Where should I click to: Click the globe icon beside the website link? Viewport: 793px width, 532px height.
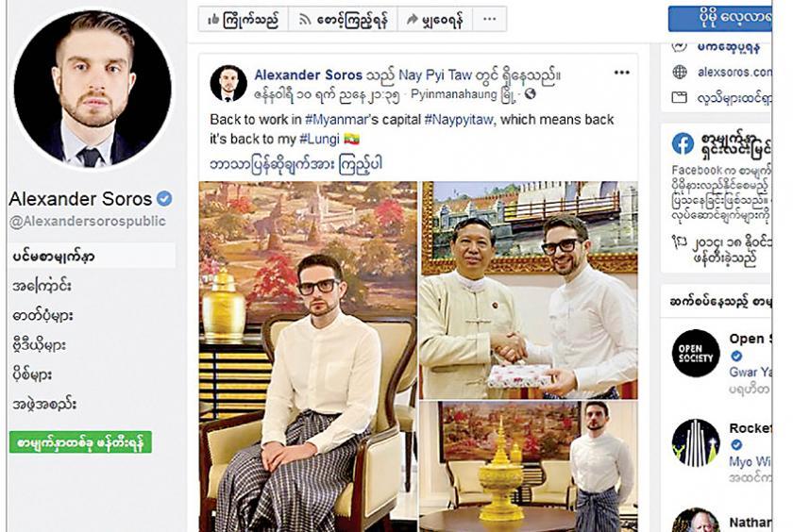tap(679, 72)
